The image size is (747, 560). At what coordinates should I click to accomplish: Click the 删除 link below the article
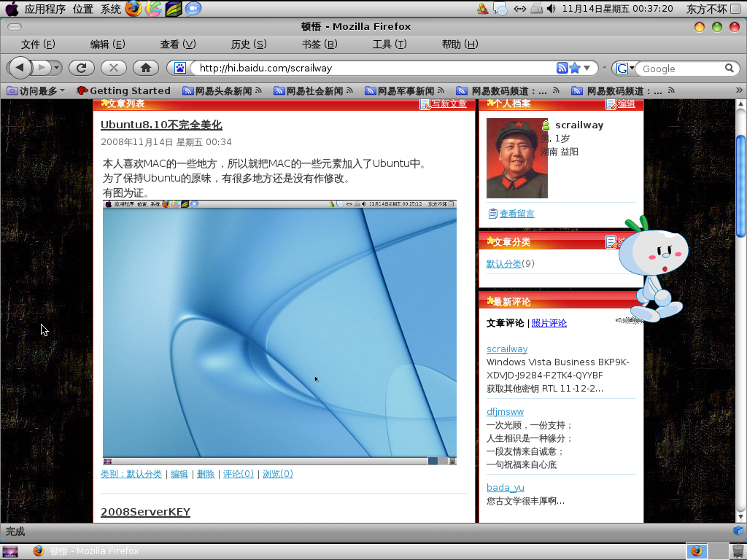click(x=205, y=474)
